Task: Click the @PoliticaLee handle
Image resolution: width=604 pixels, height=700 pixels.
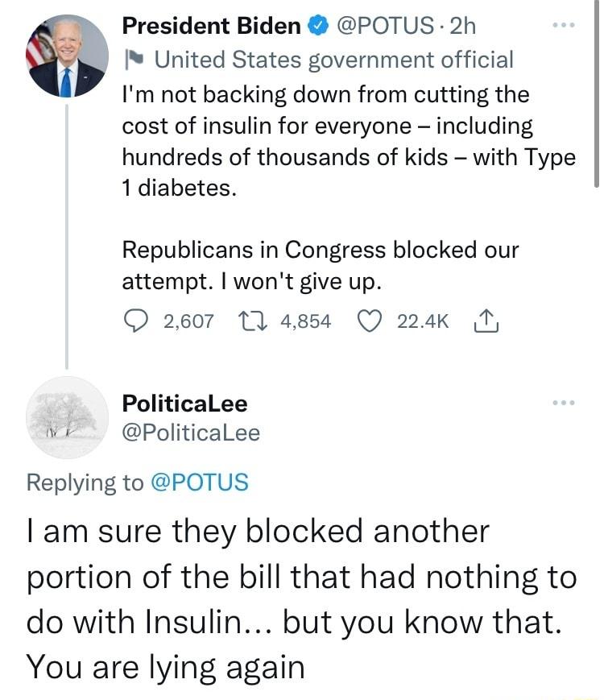Action: coord(191,433)
